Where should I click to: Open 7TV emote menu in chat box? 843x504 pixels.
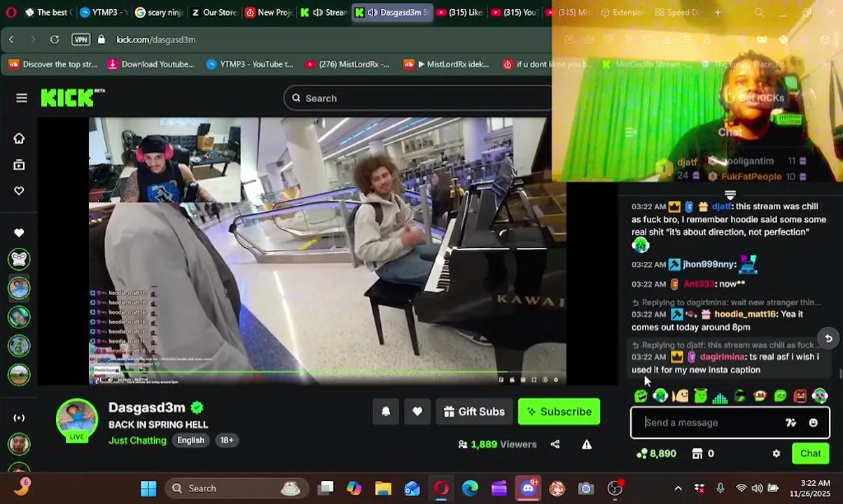[791, 423]
